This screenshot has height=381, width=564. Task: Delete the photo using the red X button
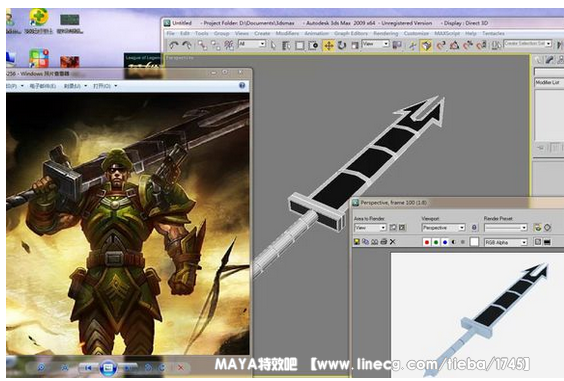[x=181, y=367]
